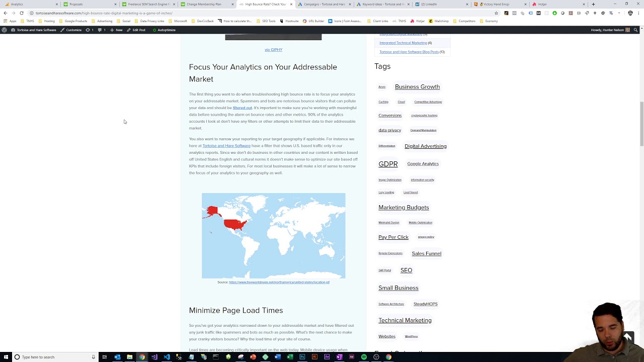Open Word from the taskbar

coord(278,357)
